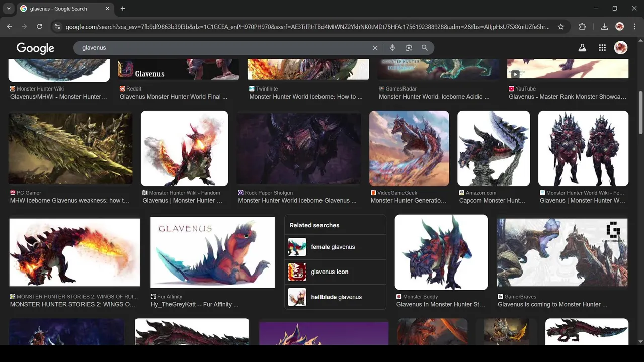Expand the tab search dropdown
644x362 pixels.
9,9
